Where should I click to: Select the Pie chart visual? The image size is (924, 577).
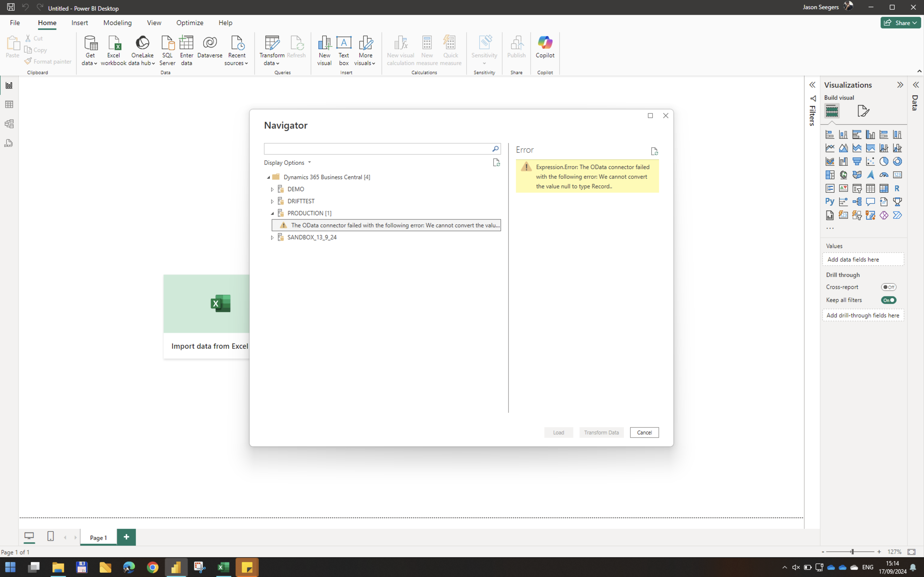(884, 161)
